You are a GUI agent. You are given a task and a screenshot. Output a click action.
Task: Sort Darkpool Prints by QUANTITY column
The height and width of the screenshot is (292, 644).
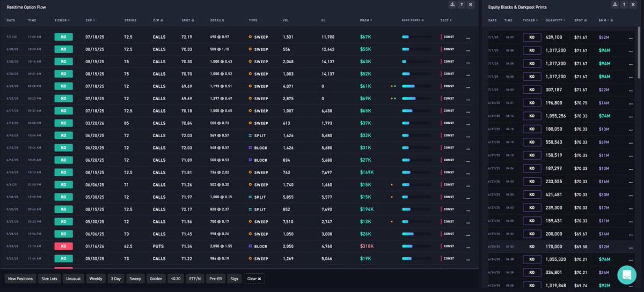pos(555,20)
